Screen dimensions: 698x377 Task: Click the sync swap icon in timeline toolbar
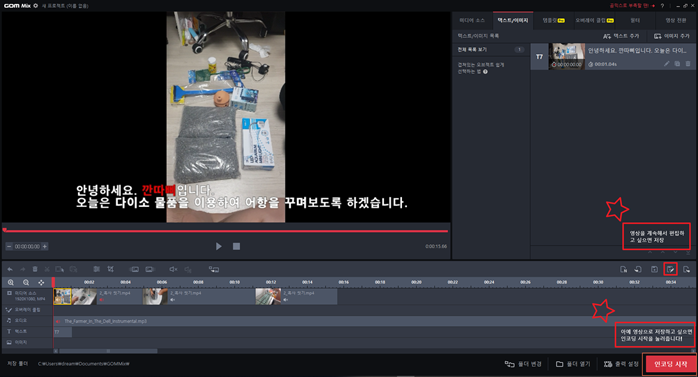coord(214,269)
